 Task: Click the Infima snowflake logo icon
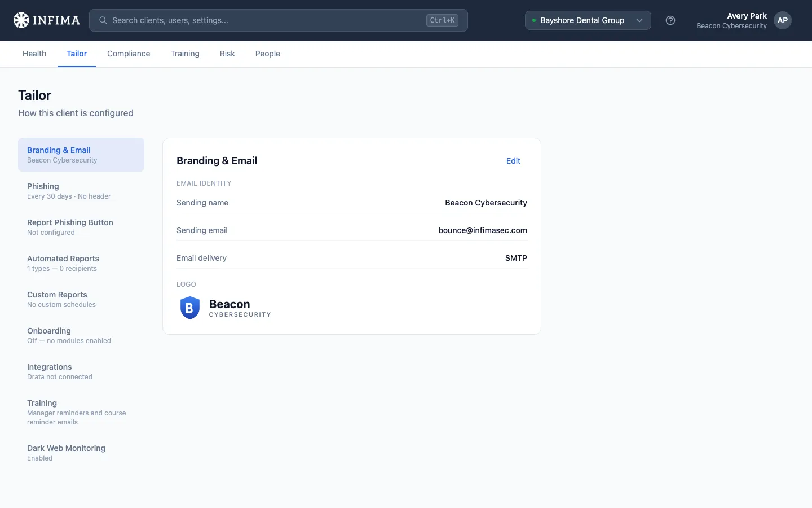pyautogui.click(x=21, y=20)
